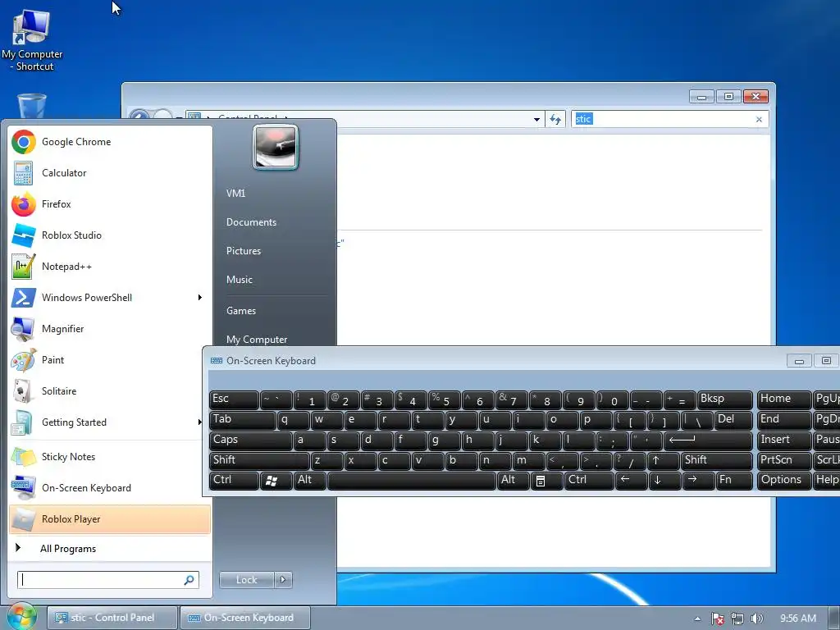Open Music from Start menu
Viewport: 840px width, 630px height.
240,280
